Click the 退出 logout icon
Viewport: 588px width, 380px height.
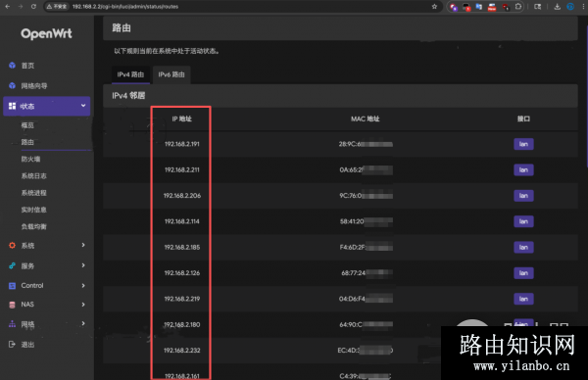(12, 345)
